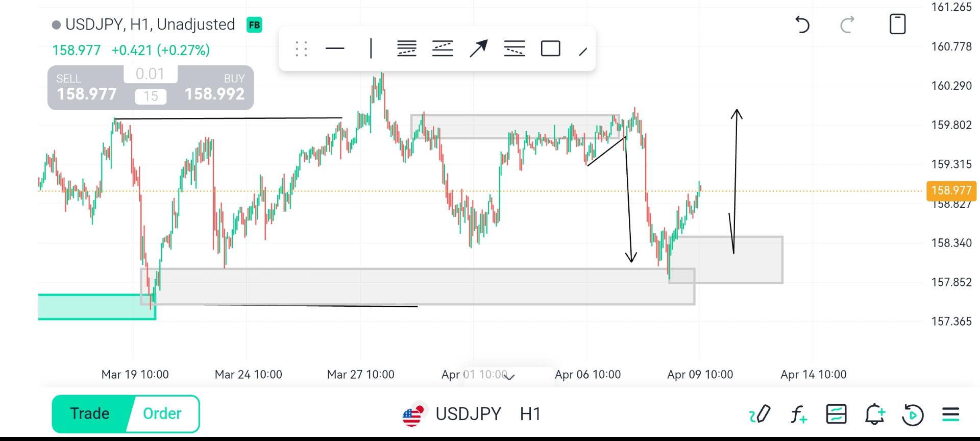980x441 pixels.
Task: Open the H1 timeframe selector
Action: 530,414
